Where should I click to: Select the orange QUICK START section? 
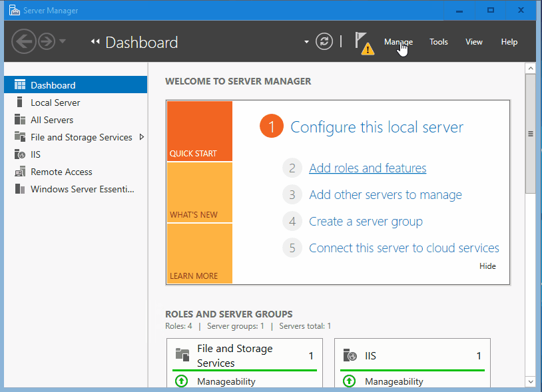tap(199, 131)
